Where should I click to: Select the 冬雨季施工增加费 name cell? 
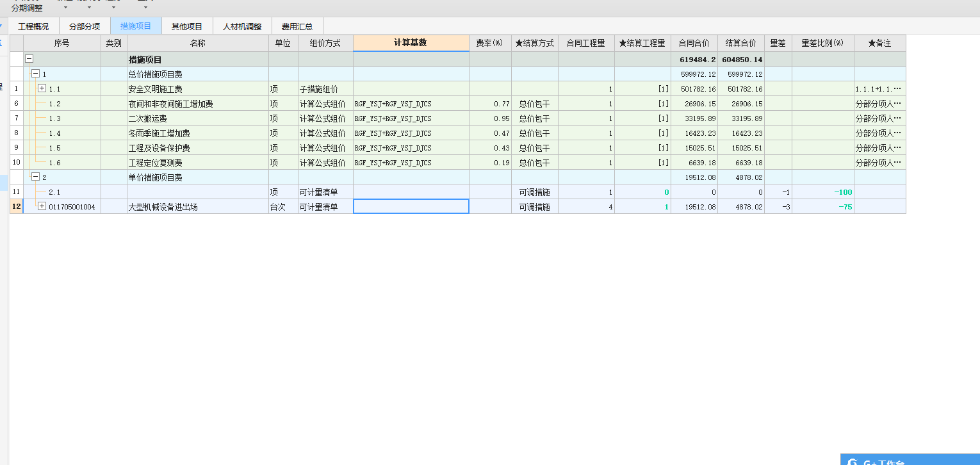coord(198,133)
